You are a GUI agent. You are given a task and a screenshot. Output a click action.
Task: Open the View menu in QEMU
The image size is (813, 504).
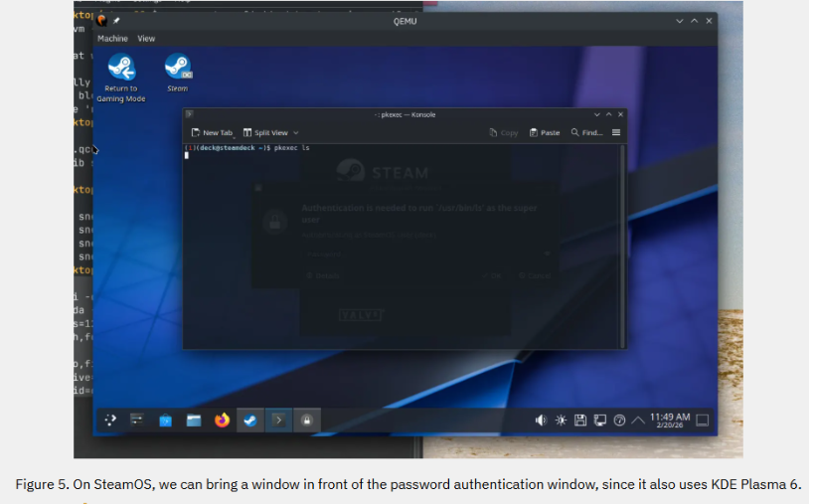pyautogui.click(x=146, y=39)
